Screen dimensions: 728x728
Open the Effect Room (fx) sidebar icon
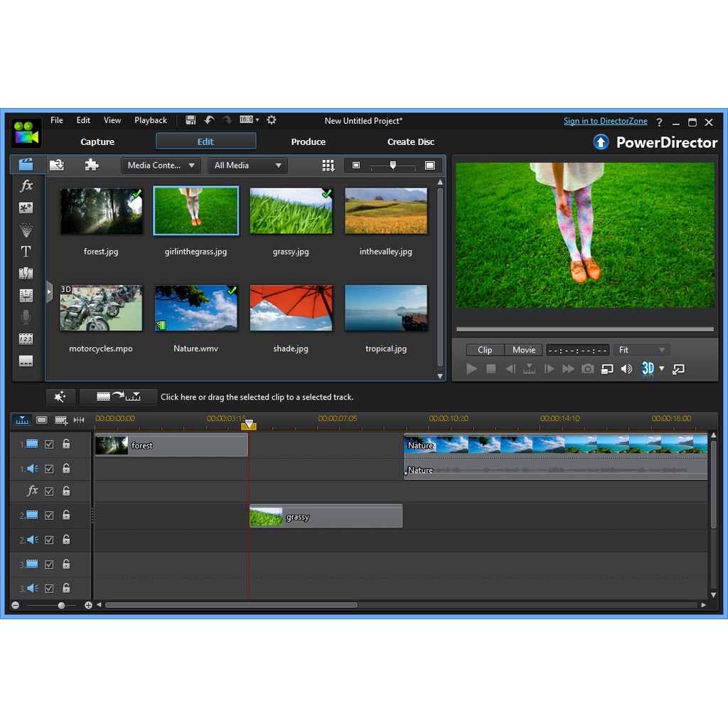pyautogui.click(x=26, y=186)
